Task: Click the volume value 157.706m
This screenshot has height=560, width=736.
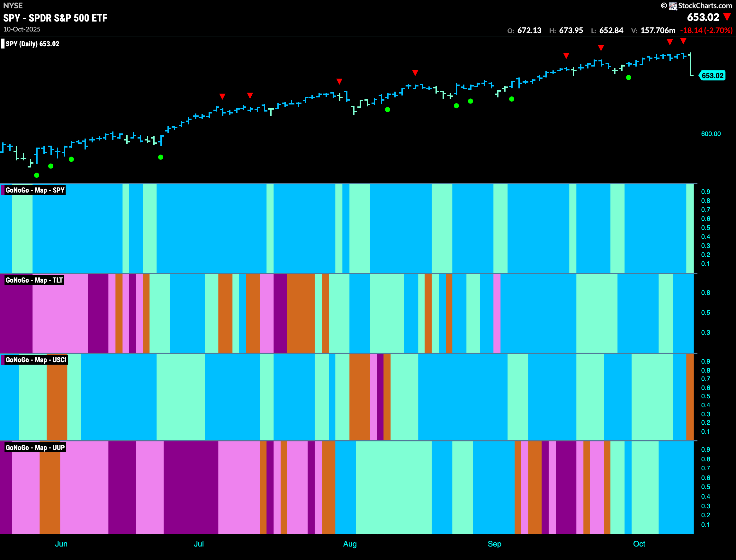Action: click(x=658, y=31)
